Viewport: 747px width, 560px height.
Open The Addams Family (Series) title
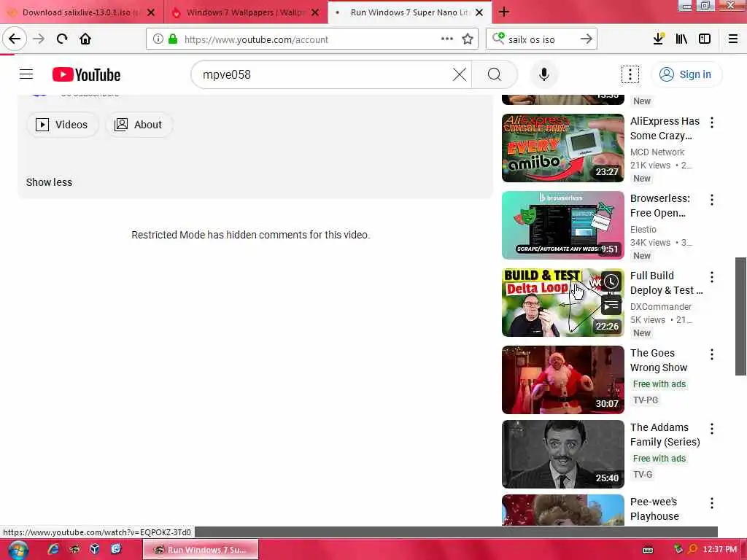[665, 435]
